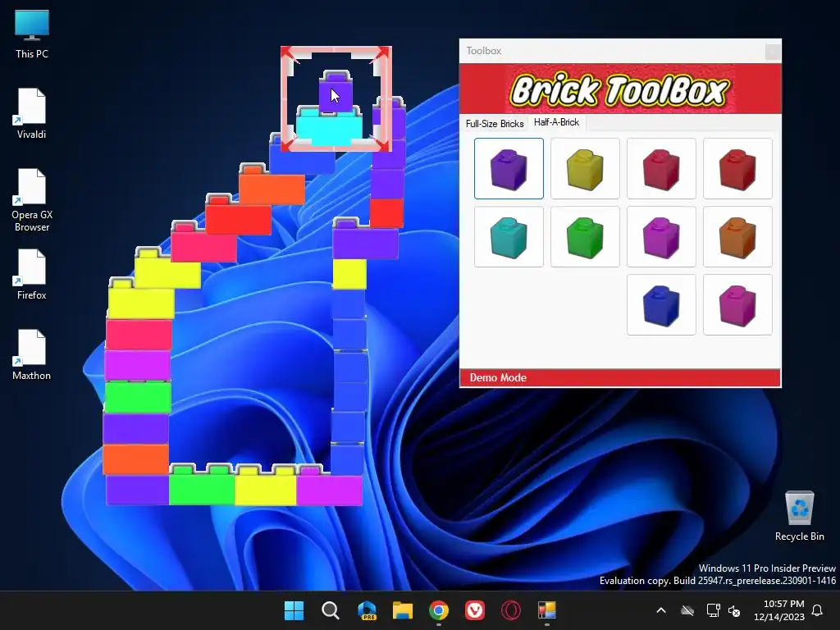Click the purple half-brick under the cursor

(336, 91)
